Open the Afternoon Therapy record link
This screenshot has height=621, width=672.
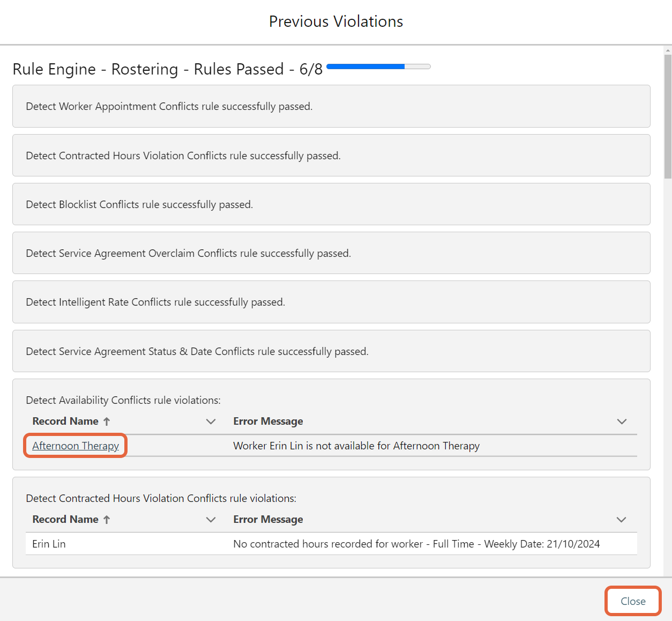75,446
